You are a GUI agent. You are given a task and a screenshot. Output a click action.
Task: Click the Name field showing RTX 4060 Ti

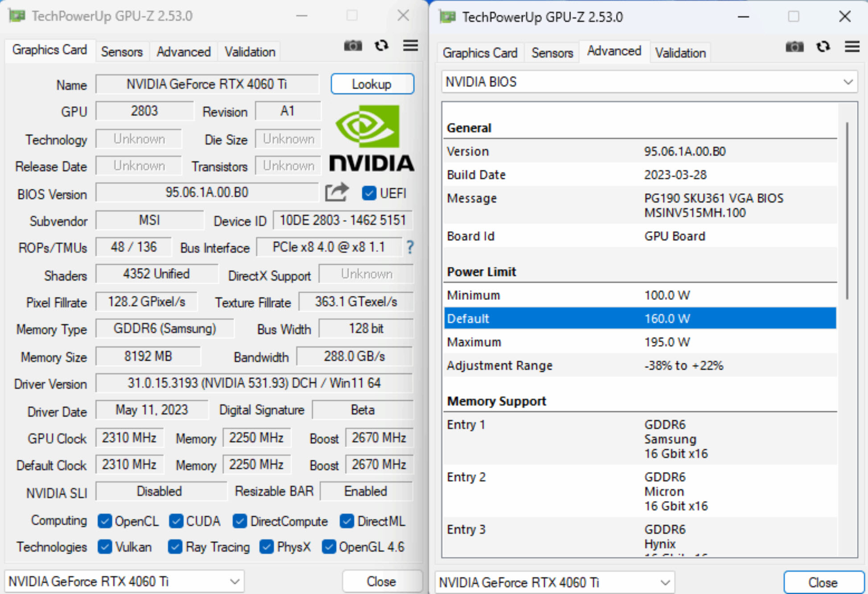tap(207, 84)
